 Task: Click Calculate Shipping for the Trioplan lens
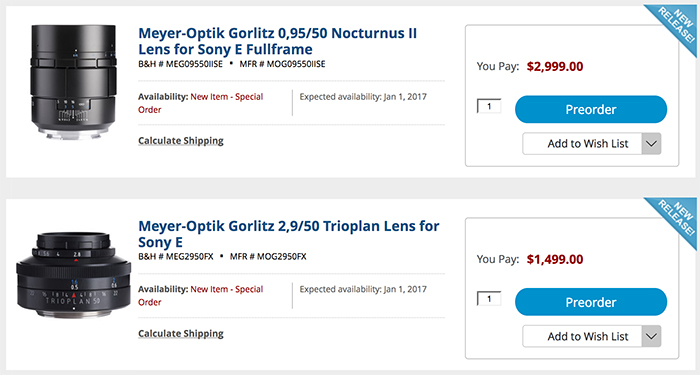(181, 333)
